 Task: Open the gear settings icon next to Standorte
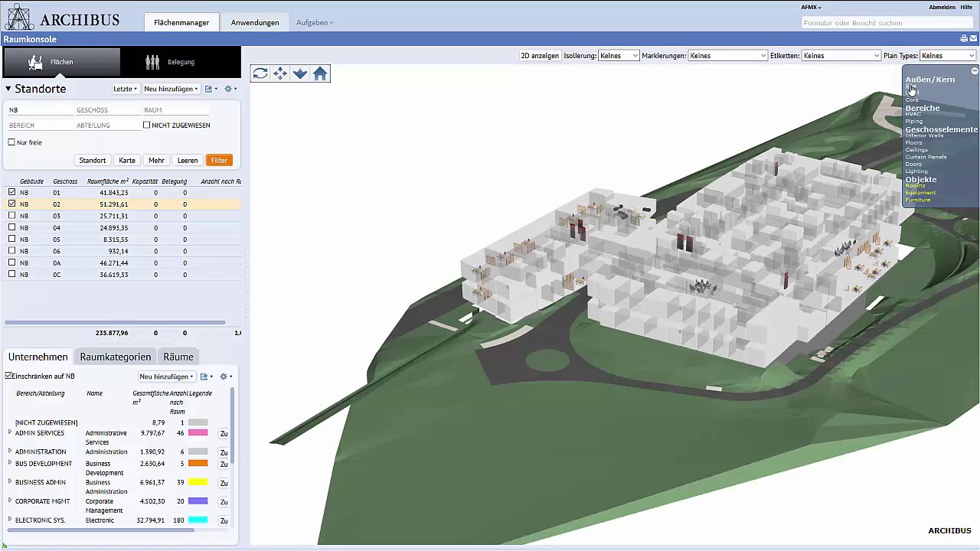pos(229,89)
